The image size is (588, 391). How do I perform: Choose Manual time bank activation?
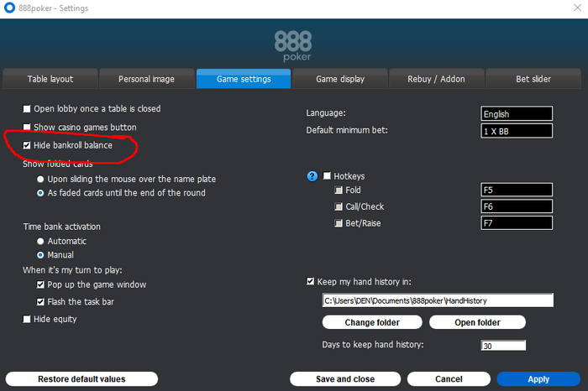[40, 255]
